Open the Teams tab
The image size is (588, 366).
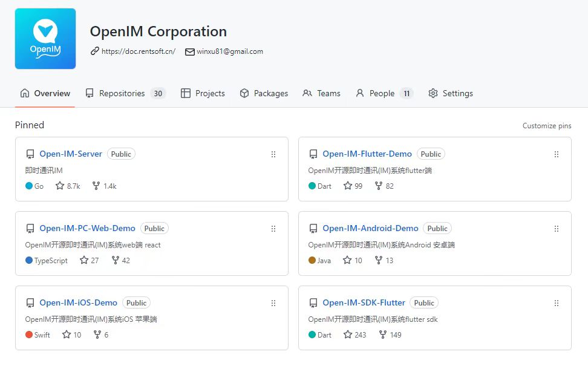pos(321,93)
